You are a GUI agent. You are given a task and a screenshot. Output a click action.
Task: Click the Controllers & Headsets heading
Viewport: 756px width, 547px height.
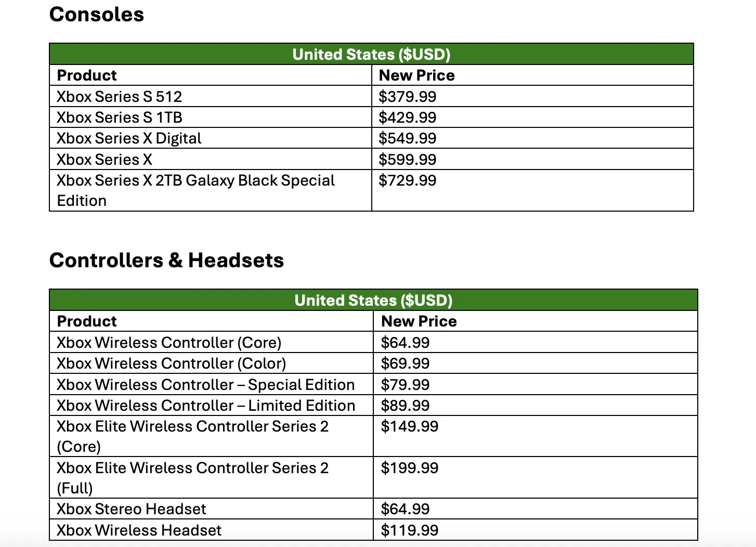click(167, 260)
